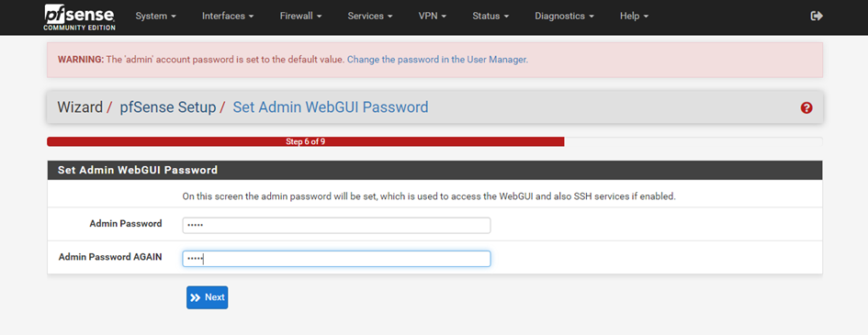The image size is (868, 335).
Task: Click the Next button
Action: pyautogui.click(x=207, y=297)
